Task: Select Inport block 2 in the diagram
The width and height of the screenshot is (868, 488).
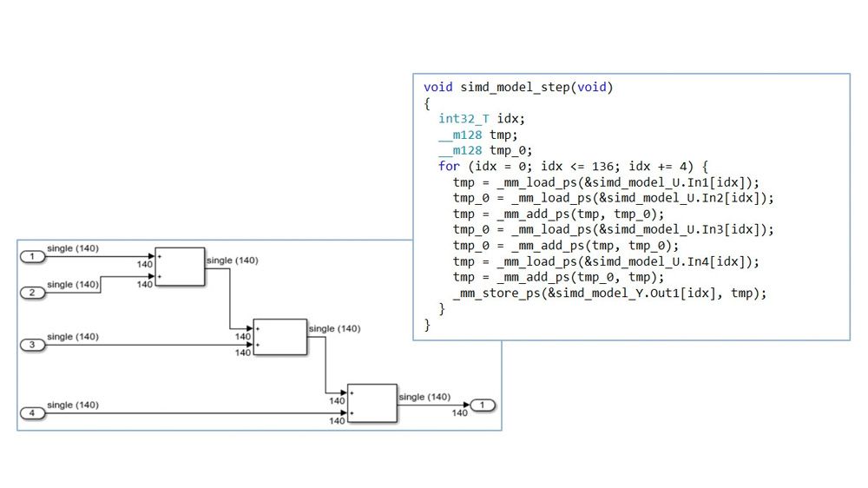Action: pyautogui.click(x=32, y=293)
